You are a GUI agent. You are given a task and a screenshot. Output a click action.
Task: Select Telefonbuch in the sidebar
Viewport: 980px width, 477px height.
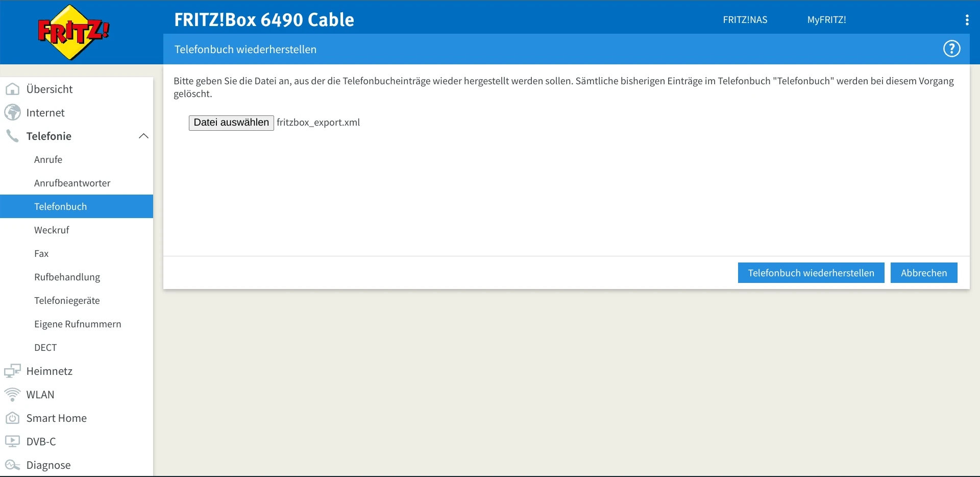point(77,206)
